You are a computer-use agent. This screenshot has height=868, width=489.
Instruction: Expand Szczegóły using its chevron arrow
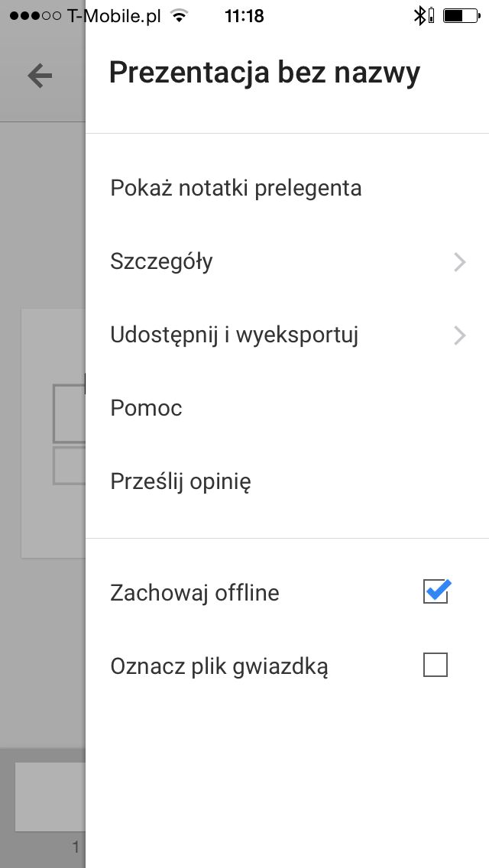pos(460,262)
